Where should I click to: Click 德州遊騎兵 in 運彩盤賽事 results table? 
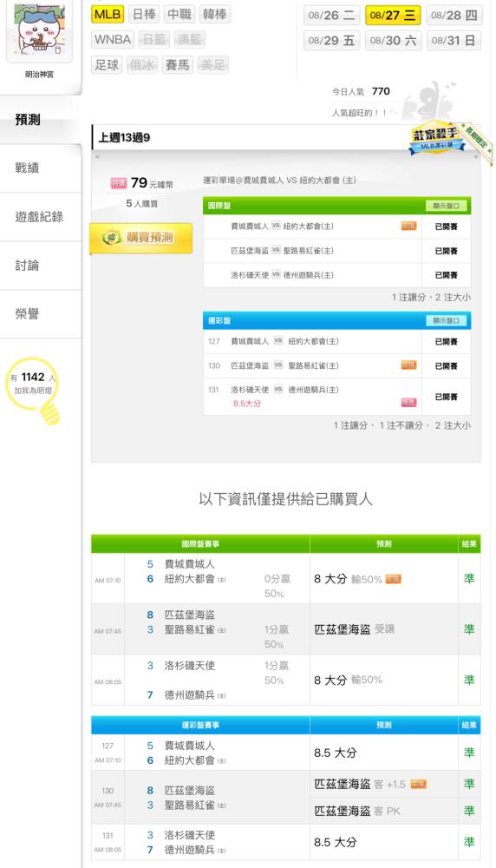pyautogui.click(x=190, y=850)
